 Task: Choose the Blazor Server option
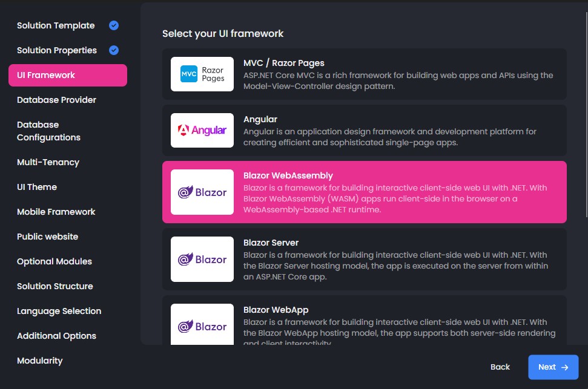point(364,260)
